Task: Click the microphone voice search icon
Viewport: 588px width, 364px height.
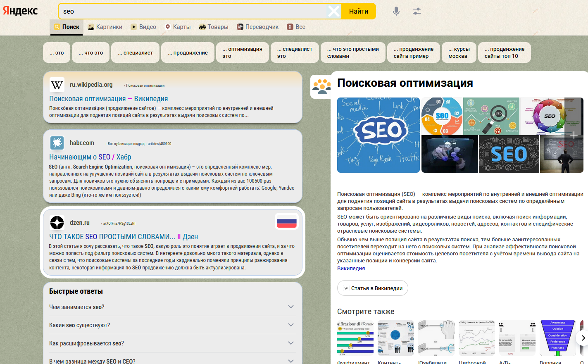Action: pos(396,11)
